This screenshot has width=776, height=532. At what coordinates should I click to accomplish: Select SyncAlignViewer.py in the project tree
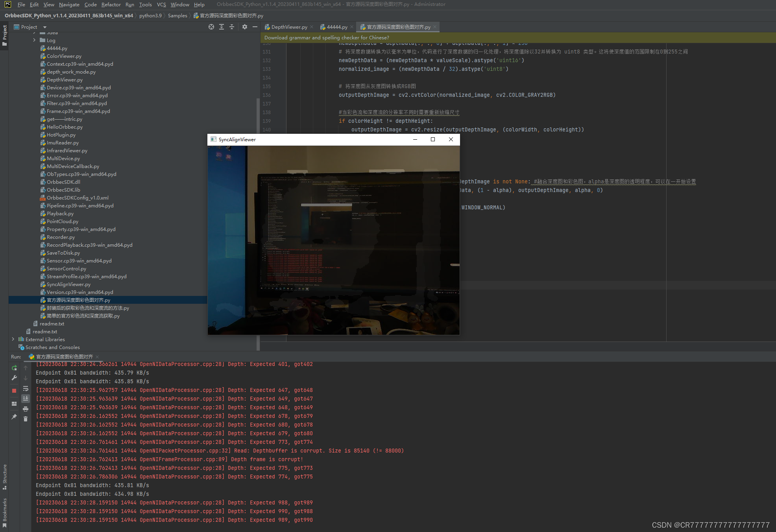[68, 284]
